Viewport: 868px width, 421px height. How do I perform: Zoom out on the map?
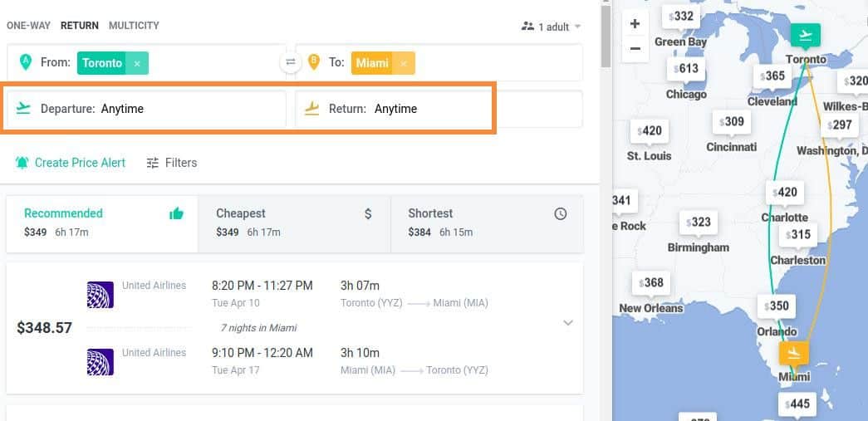click(x=635, y=49)
